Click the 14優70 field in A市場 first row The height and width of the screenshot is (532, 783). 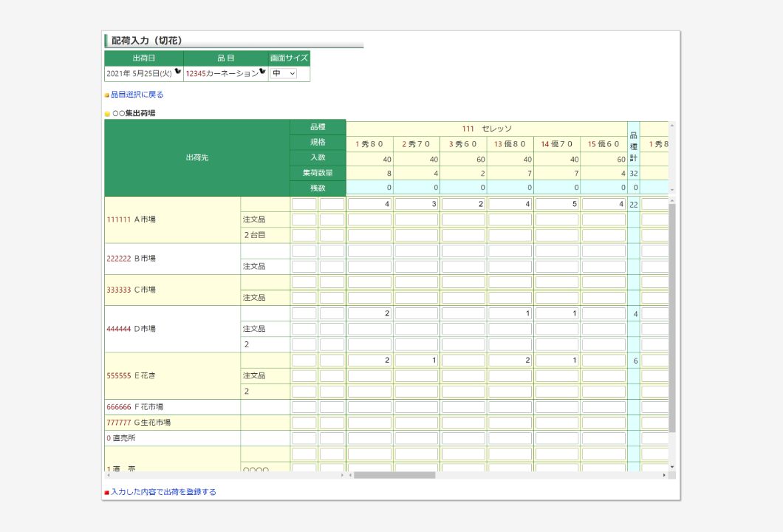pyautogui.click(x=557, y=204)
